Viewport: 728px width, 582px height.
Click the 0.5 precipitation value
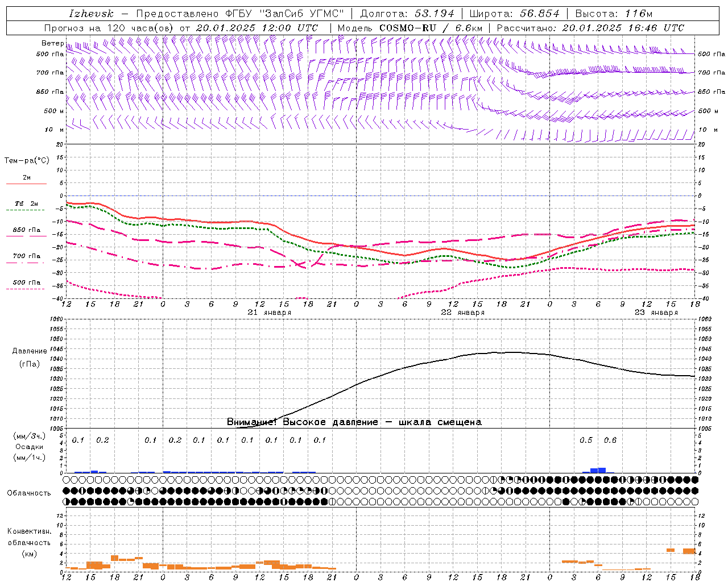tap(586, 440)
